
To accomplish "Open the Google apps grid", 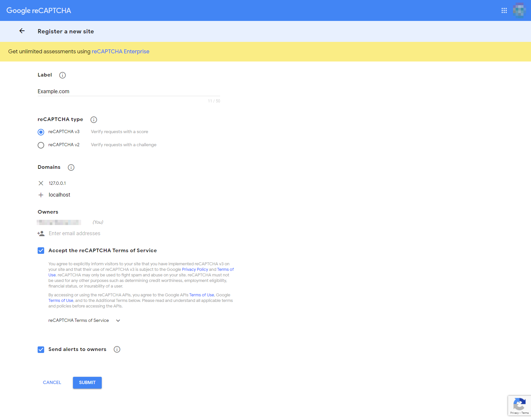I will tap(504, 10).
